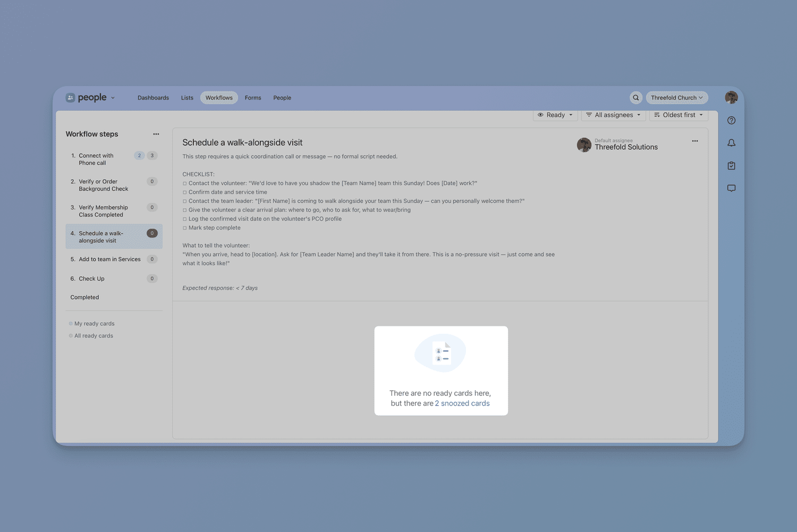Open the help question mark icon
This screenshot has width=797, height=532.
pos(732,121)
